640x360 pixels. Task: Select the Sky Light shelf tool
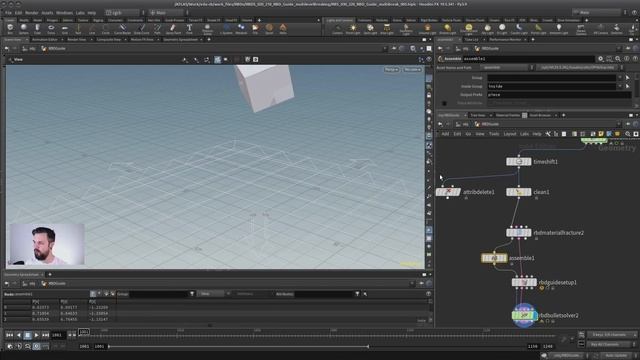pyautogui.click(x=487, y=29)
